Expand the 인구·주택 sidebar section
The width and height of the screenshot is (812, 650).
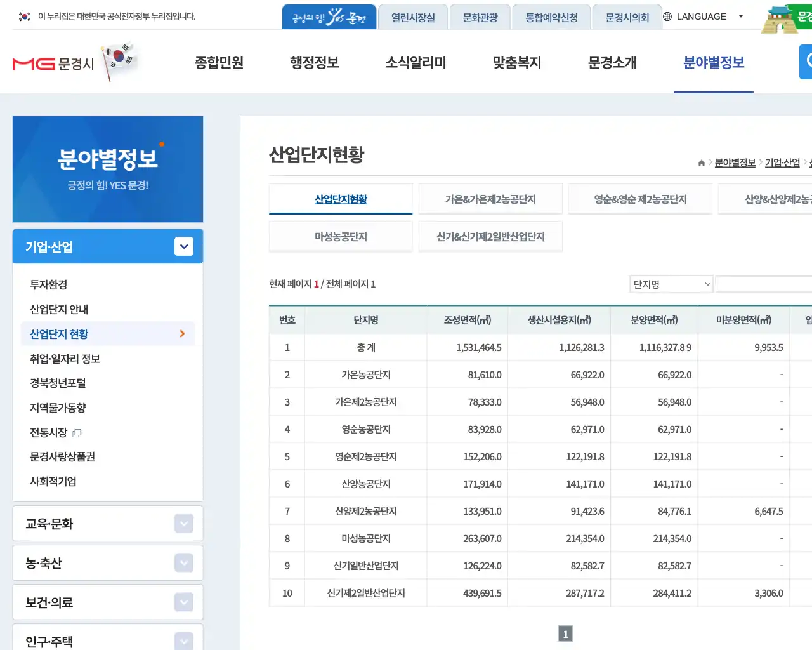(x=184, y=641)
